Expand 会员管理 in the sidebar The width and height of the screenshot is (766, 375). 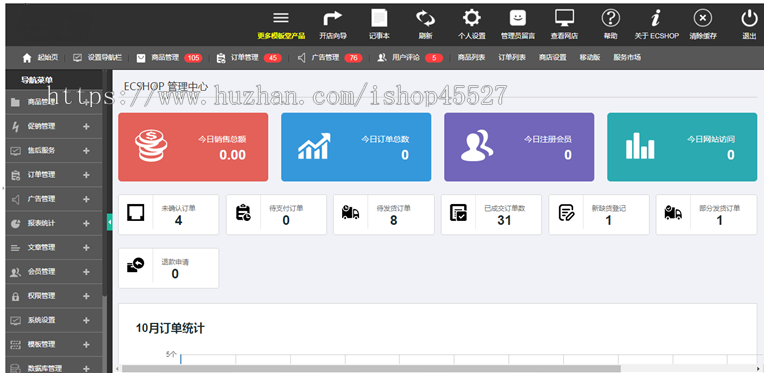(x=86, y=272)
